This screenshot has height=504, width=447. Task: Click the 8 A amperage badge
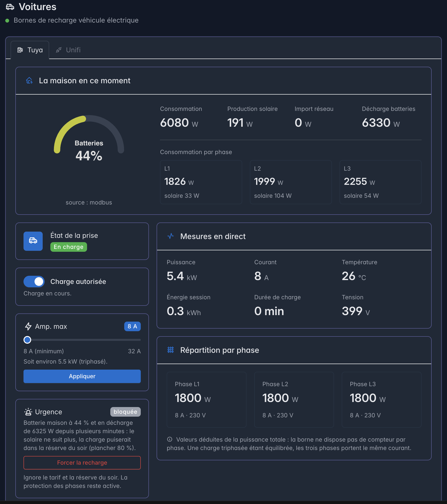pos(132,326)
